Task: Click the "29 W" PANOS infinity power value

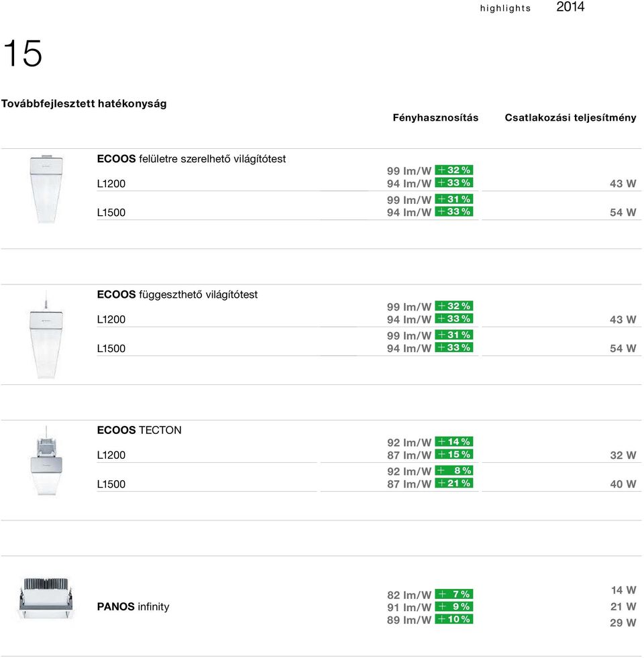Action: click(623, 623)
